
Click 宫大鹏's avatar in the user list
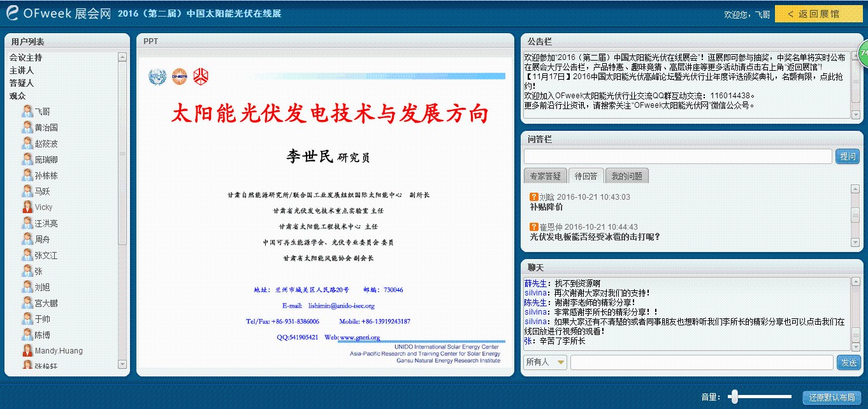coord(27,302)
